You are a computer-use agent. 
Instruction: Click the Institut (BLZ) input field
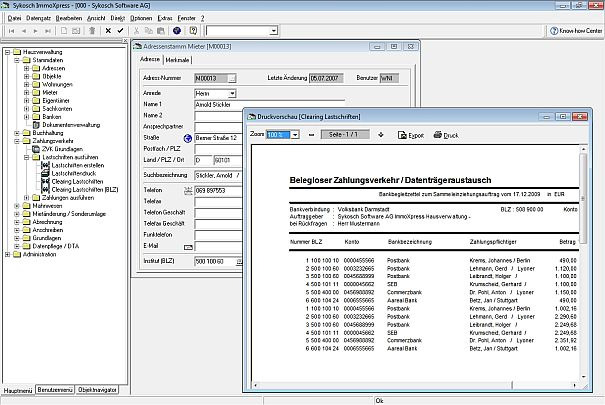coord(215,262)
